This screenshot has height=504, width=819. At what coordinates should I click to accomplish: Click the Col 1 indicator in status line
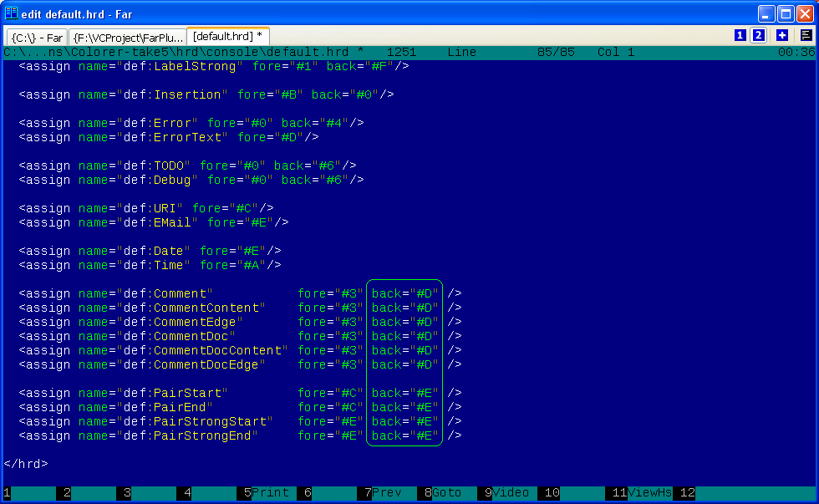click(615, 52)
